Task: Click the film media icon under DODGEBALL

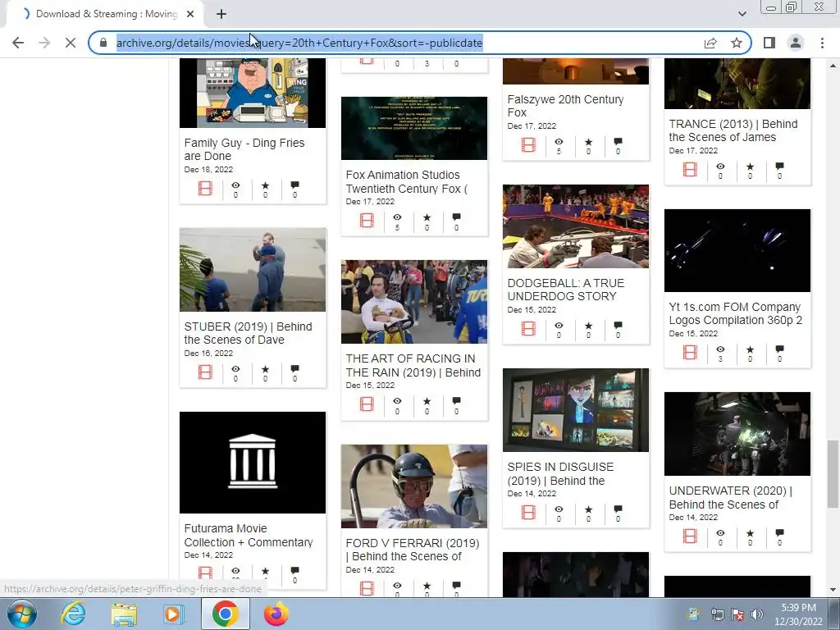Action: tap(528, 329)
